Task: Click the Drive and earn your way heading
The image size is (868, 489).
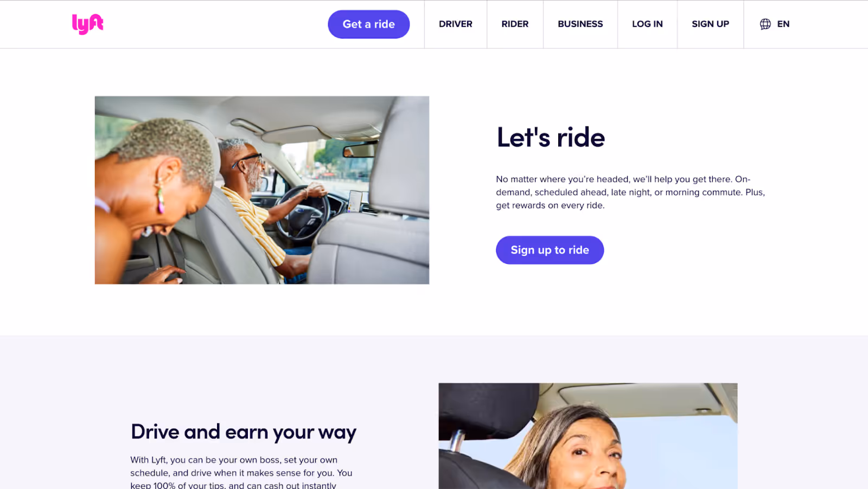Action: click(x=244, y=432)
